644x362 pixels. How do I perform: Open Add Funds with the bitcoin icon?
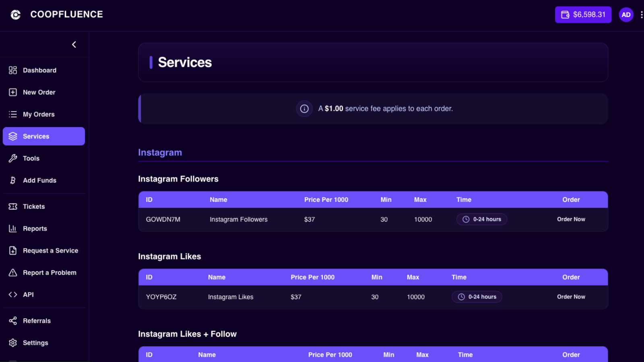tap(12, 180)
